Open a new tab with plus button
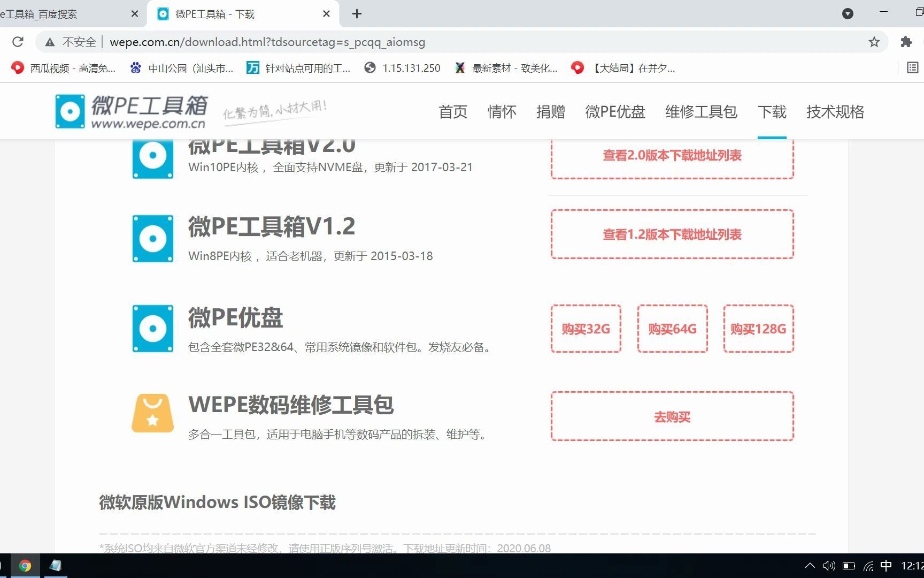 (x=357, y=14)
